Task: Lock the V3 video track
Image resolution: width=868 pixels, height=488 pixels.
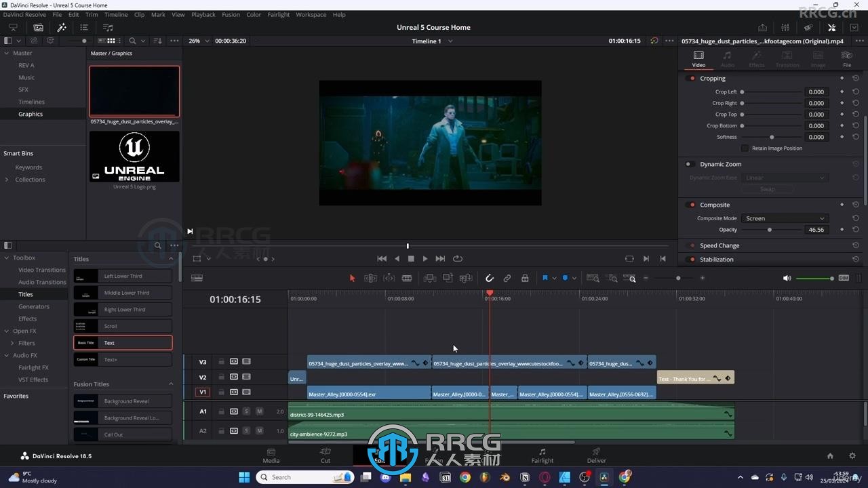Action: tap(221, 361)
